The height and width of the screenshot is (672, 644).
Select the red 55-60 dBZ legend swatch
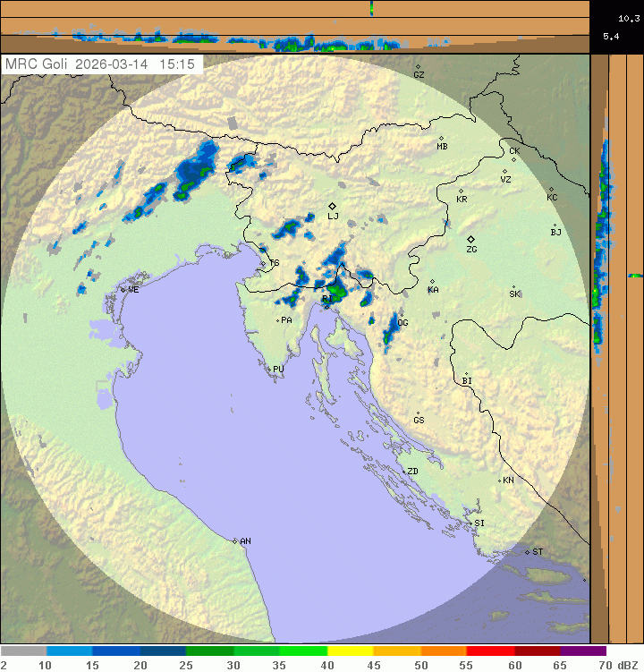tap(490, 651)
